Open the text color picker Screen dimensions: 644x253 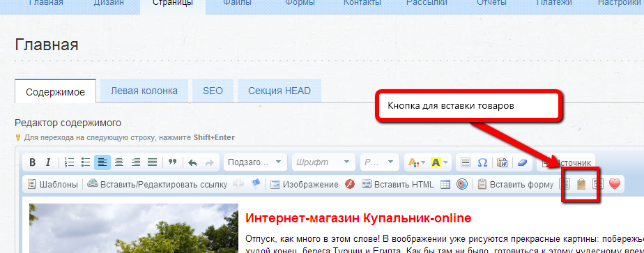(x=417, y=162)
